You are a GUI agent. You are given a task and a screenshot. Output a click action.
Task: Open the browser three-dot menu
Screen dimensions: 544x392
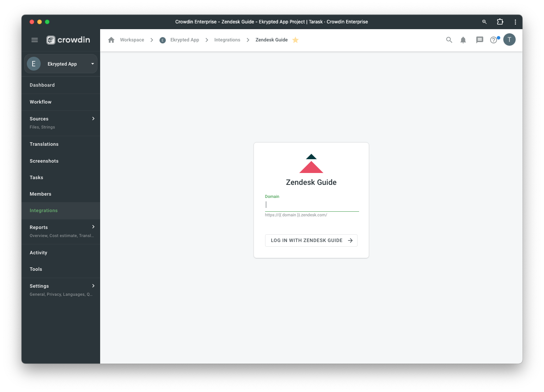[515, 22]
